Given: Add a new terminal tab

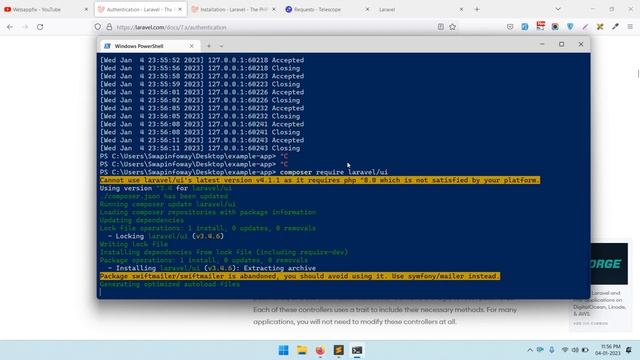Looking at the screenshot, I should [x=209, y=46].
